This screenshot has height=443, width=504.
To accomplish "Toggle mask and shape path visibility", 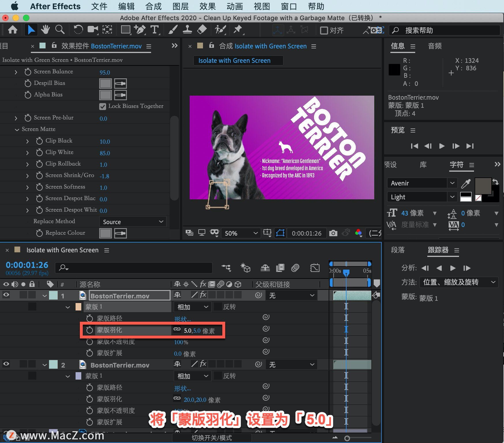I will pos(280,233).
